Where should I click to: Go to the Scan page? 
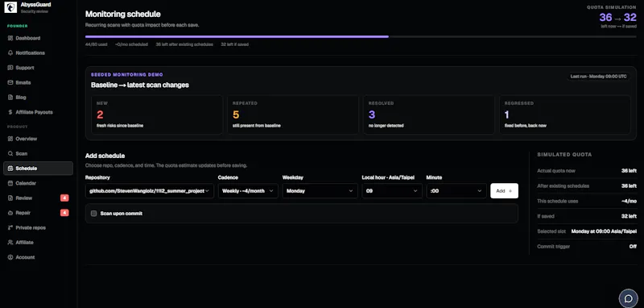coord(38,154)
